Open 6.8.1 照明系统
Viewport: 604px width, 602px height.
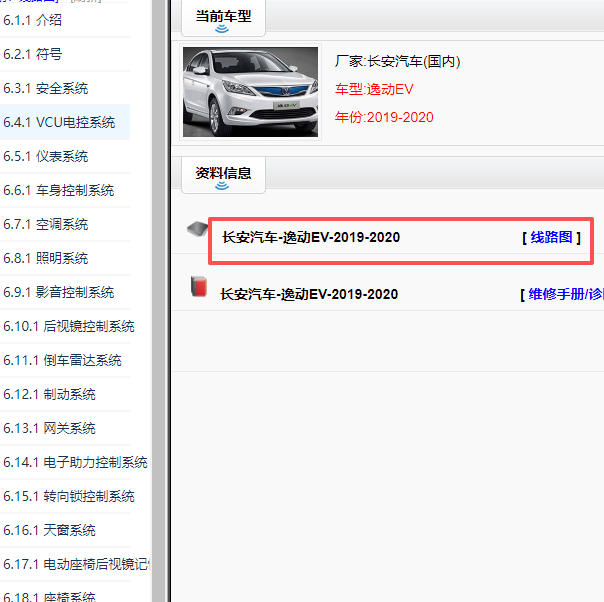click(45, 258)
